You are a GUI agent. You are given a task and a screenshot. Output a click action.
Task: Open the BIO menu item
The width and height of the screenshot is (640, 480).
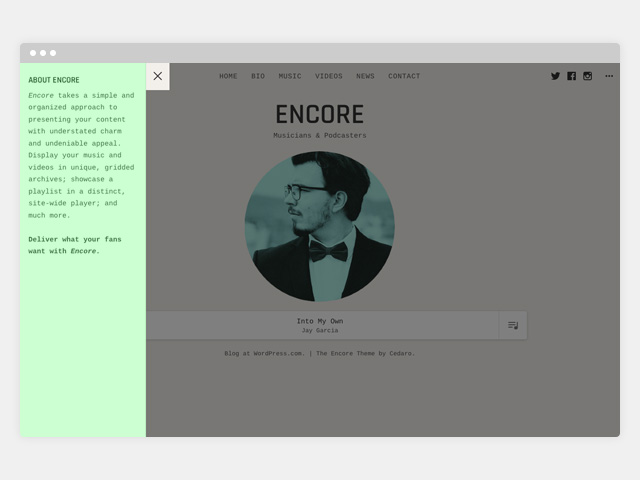pyautogui.click(x=258, y=76)
